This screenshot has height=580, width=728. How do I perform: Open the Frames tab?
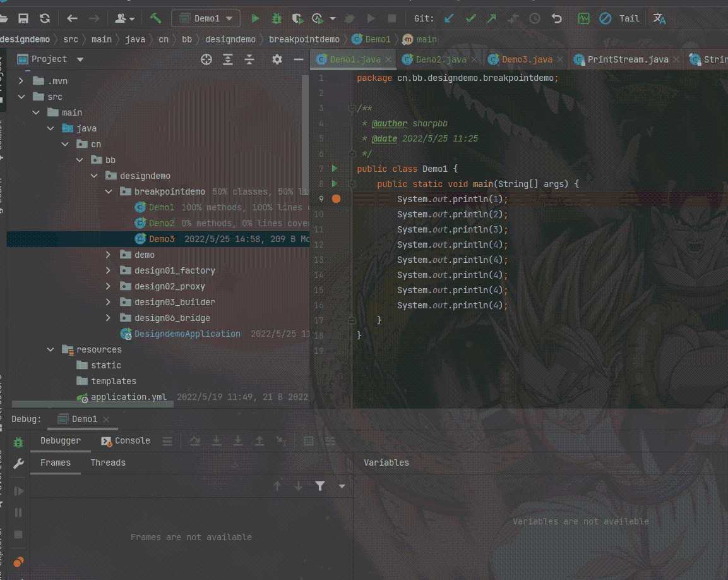point(56,463)
